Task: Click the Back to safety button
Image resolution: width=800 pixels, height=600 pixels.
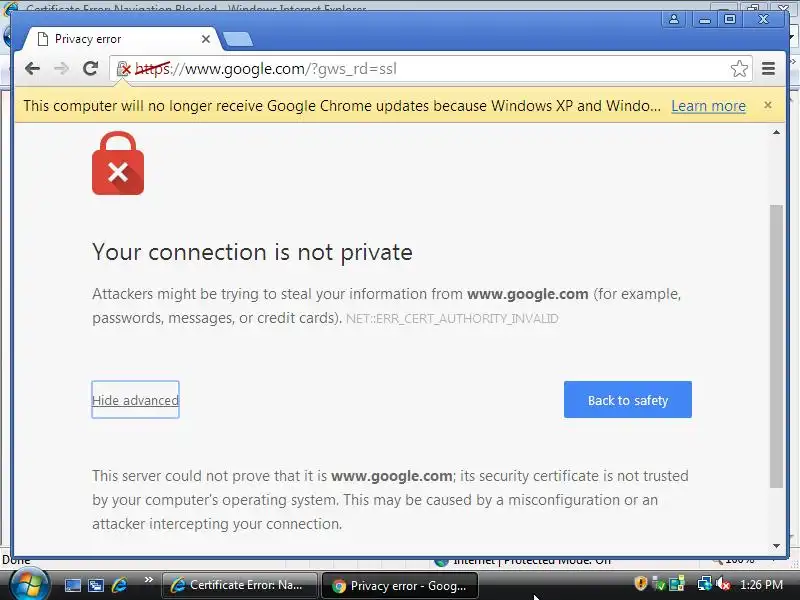Action: (628, 399)
